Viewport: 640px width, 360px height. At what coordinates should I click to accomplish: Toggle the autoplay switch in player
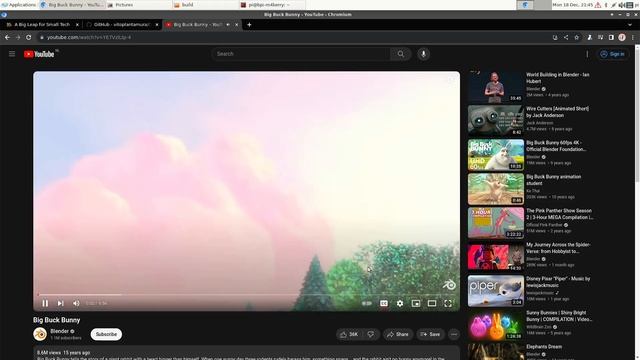(x=367, y=303)
